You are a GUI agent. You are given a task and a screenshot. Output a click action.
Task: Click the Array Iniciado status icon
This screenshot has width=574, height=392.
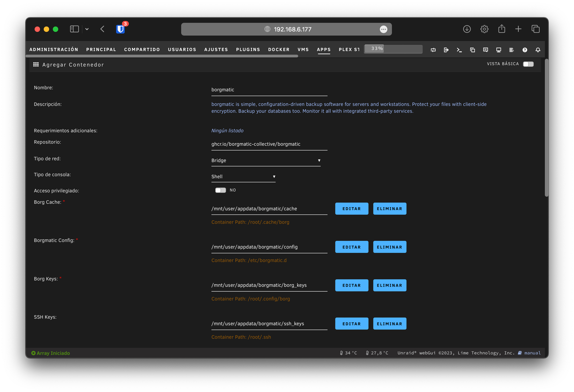pos(33,353)
